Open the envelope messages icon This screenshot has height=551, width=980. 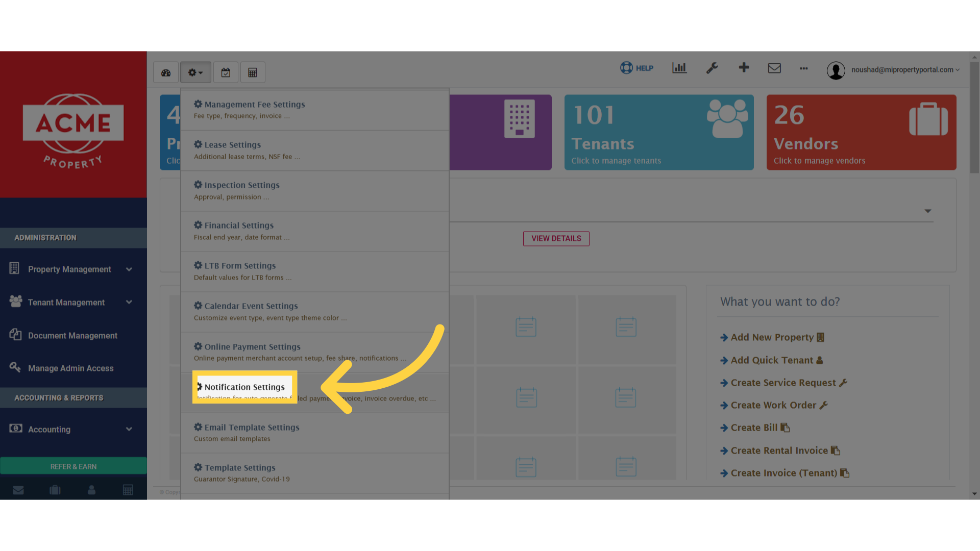pyautogui.click(x=774, y=68)
